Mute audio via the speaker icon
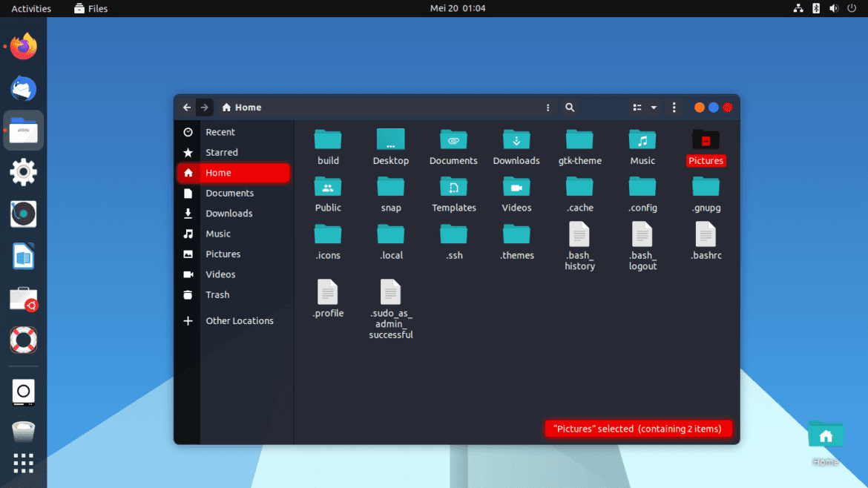 click(834, 8)
